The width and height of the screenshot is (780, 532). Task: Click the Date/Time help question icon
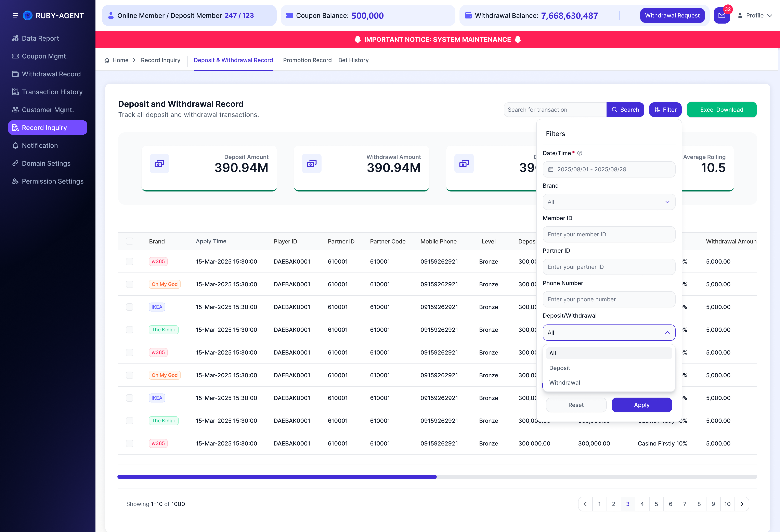[x=580, y=153]
